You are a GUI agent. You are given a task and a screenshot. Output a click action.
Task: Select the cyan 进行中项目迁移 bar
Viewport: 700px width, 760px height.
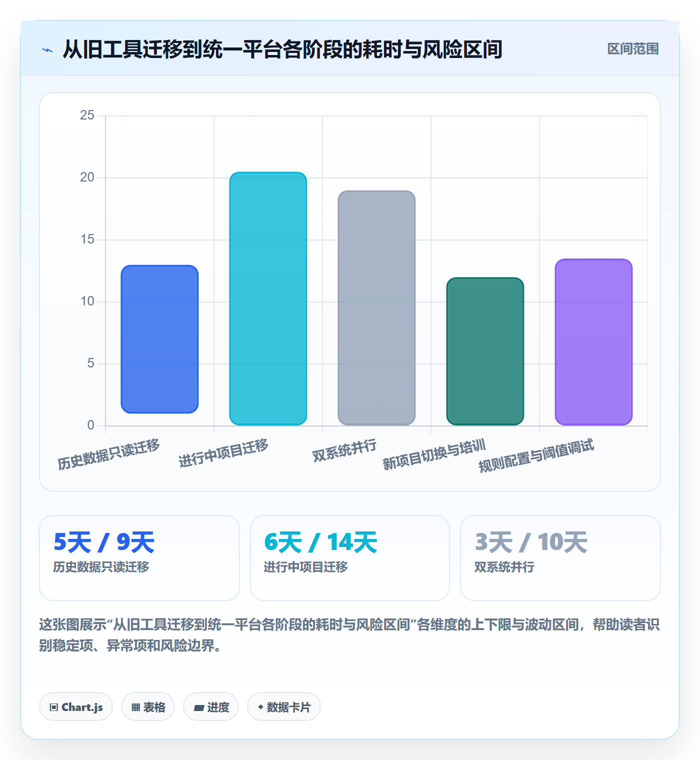coord(268,298)
